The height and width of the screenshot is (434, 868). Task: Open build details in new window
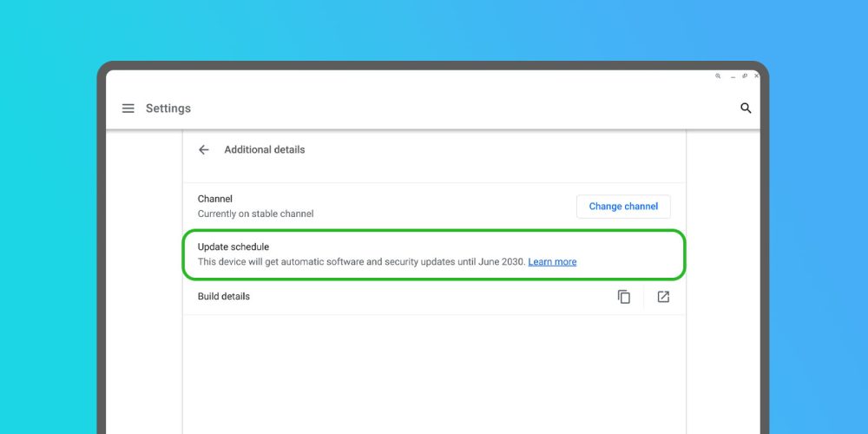pos(663,297)
